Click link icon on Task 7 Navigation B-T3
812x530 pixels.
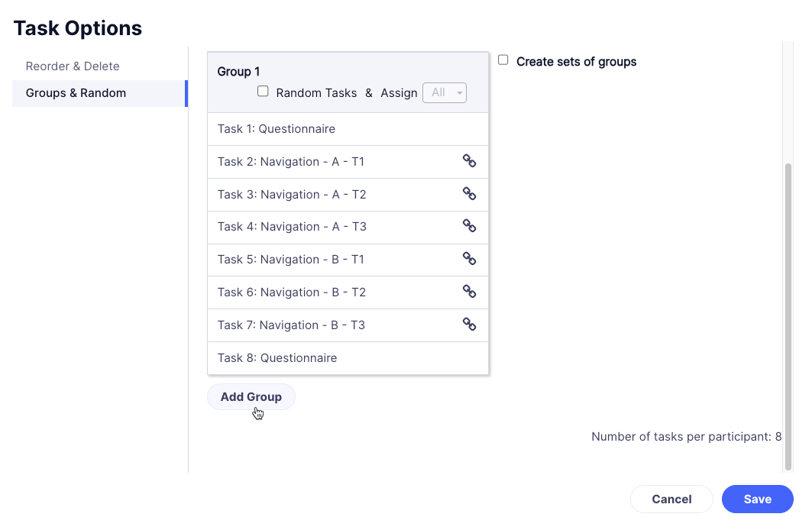click(x=469, y=324)
